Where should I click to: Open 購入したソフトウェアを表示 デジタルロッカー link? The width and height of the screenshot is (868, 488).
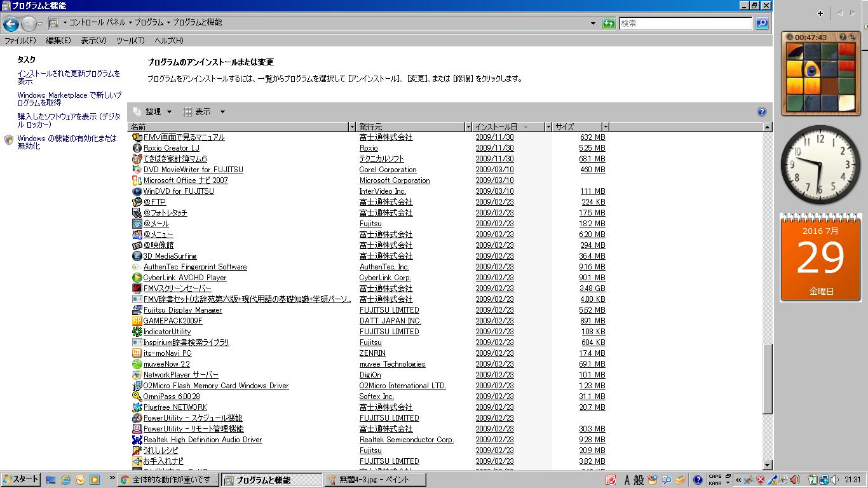click(x=69, y=121)
